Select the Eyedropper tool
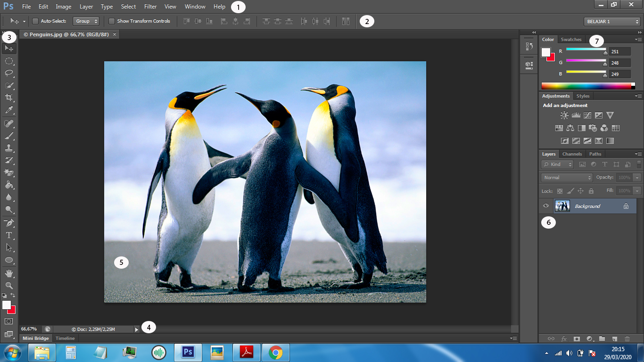Image resolution: width=644 pixels, height=362 pixels. (9, 110)
